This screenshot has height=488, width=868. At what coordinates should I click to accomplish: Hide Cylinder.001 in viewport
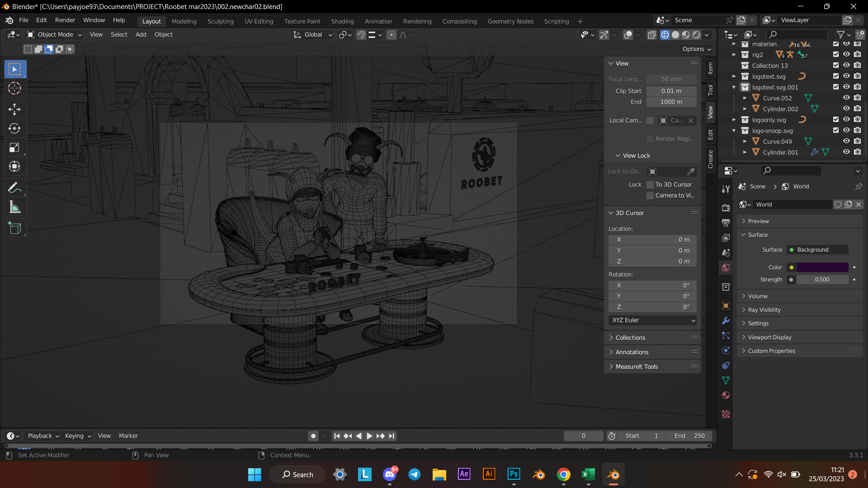pos(846,152)
